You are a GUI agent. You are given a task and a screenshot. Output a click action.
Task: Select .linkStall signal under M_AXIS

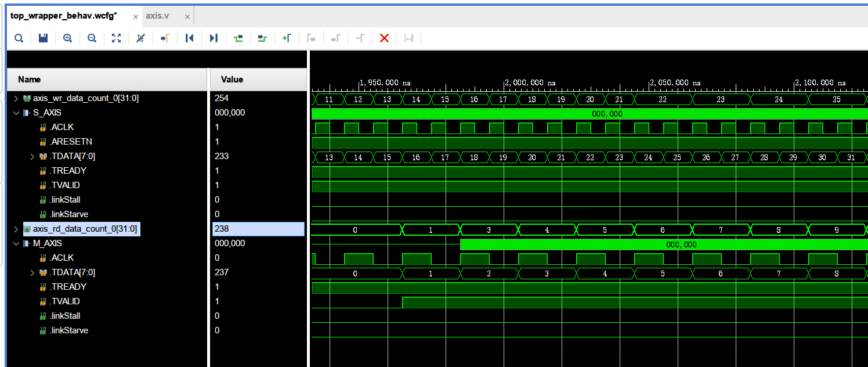65,316
